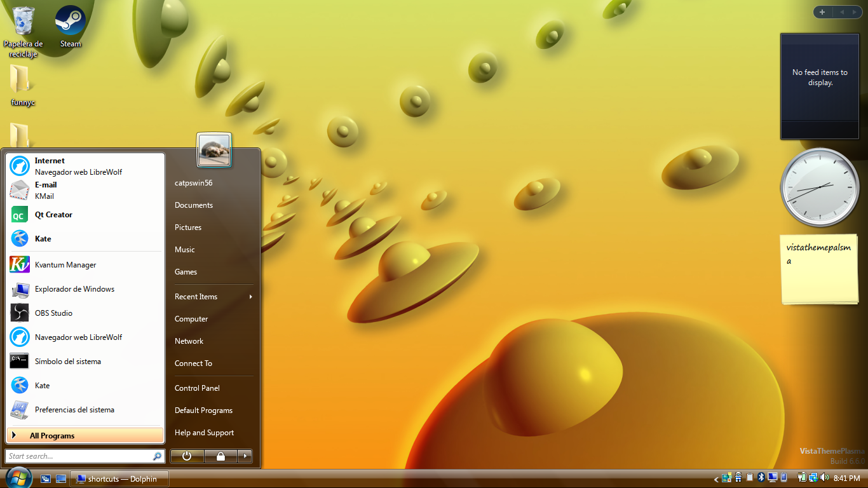Screen dimensions: 868x488
Task: Open the volume speaker tray icon
Action: 824,477
